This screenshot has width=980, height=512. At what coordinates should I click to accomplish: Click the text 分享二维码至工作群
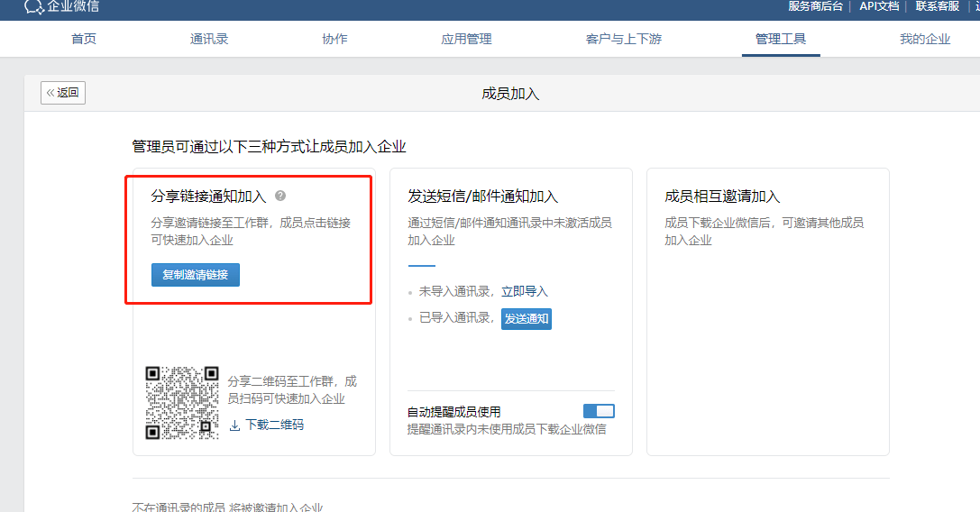coord(282,381)
